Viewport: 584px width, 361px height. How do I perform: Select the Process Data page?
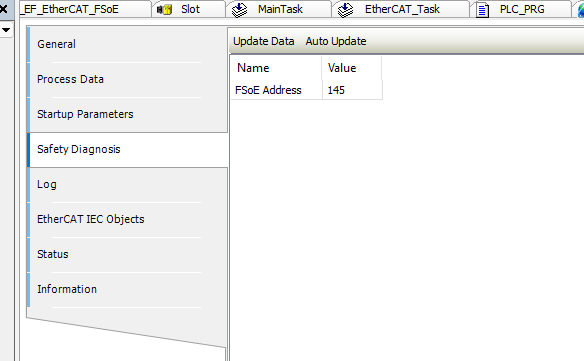[128, 79]
